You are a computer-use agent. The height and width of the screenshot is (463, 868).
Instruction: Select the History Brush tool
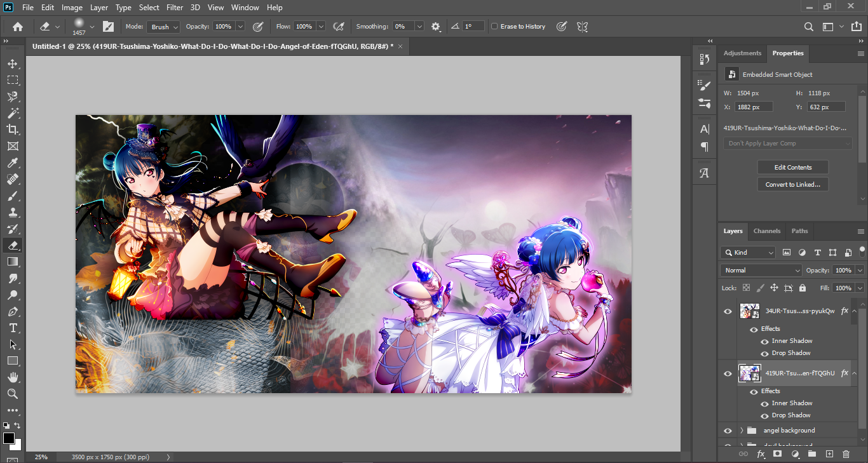(x=13, y=229)
